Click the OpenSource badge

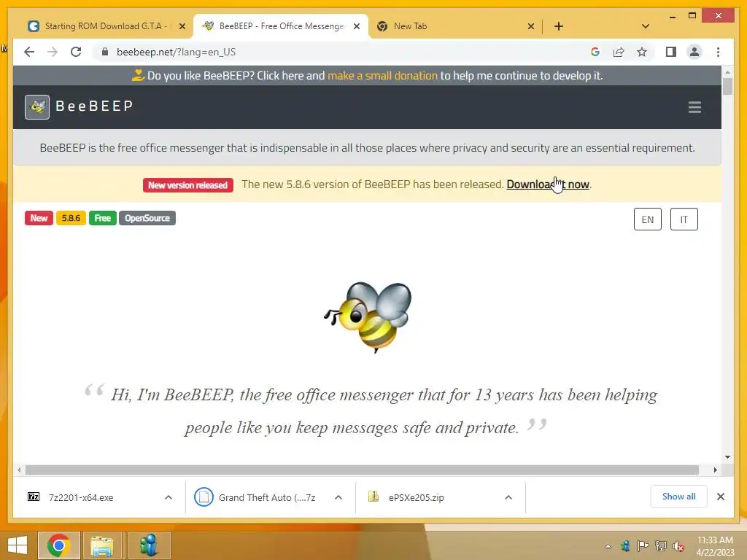(x=147, y=218)
